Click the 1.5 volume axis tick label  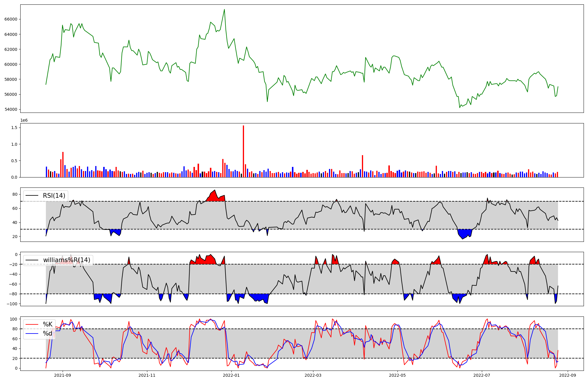point(14,128)
